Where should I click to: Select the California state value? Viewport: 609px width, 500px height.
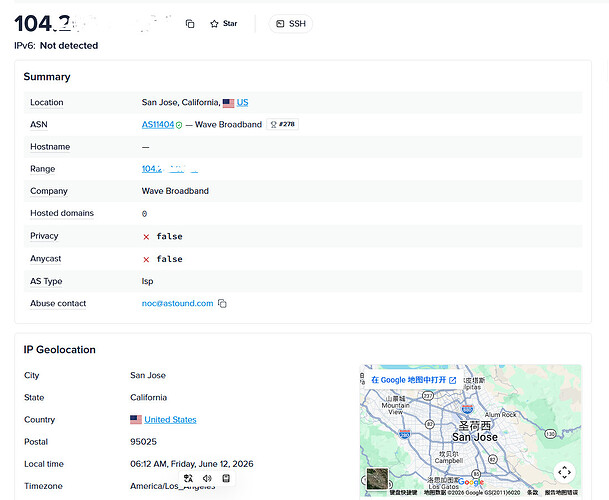point(148,397)
